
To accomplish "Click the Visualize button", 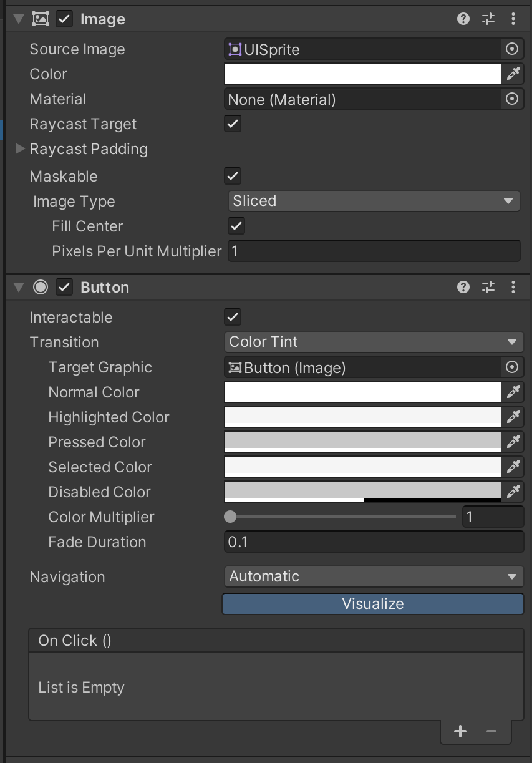I will pyautogui.click(x=373, y=604).
